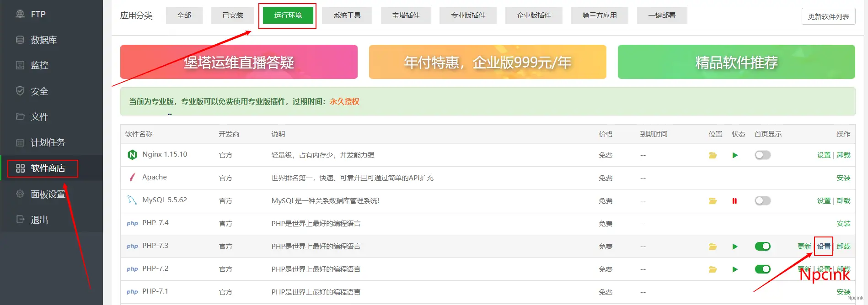Screen dimensions: 868x305
Task: Click the php icon of PHP-7.2
Action: pos(132,269)
